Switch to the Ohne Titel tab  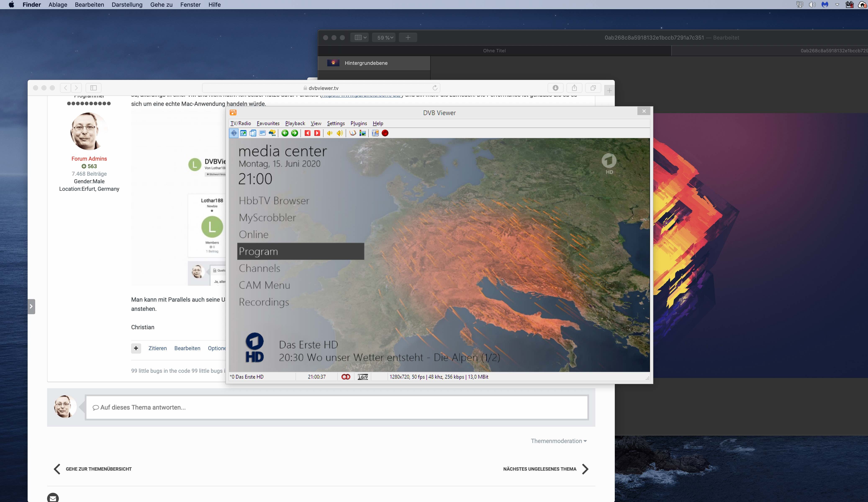click(494, 51)
